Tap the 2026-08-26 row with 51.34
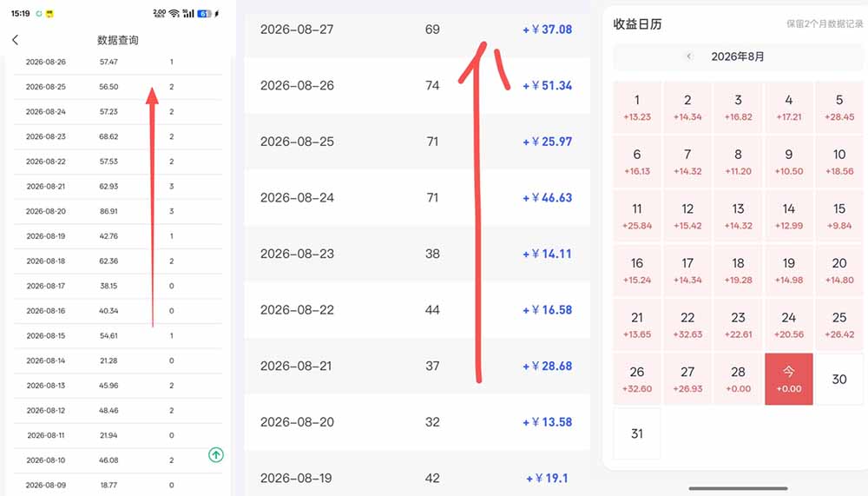Image resolution: width=868 pixels, height=496 pixels. pos(417,85)
